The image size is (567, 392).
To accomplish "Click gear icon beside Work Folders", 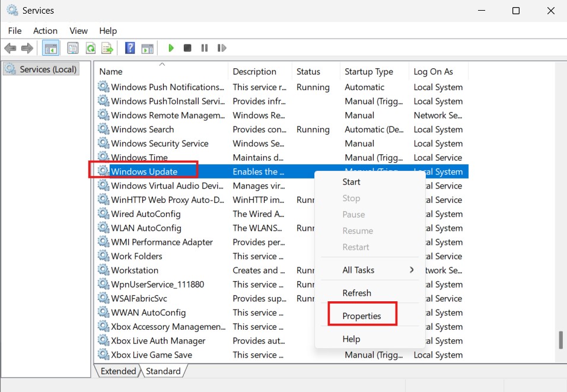I will point(103,256).
